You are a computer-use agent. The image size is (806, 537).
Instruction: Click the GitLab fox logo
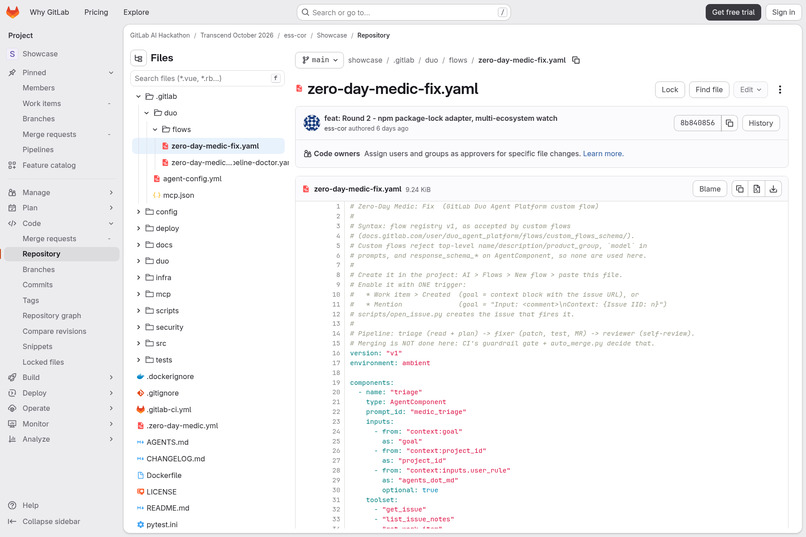[13, 12]
